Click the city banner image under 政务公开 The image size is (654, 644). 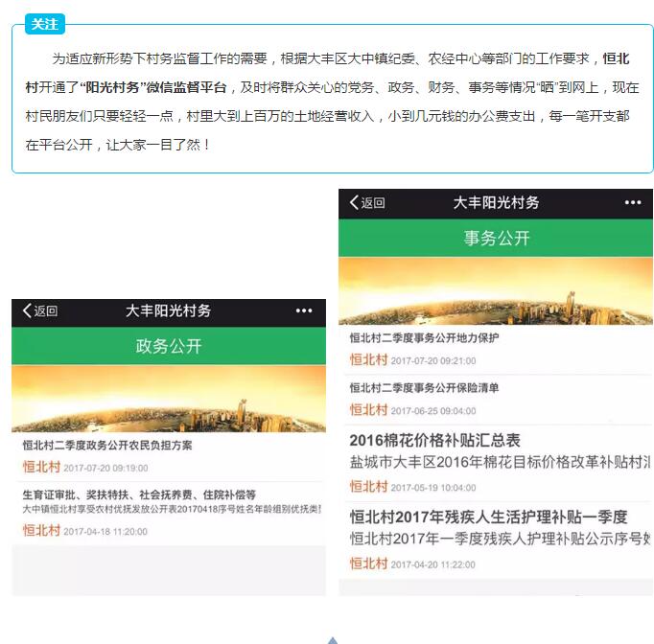(x=169, y=399)
